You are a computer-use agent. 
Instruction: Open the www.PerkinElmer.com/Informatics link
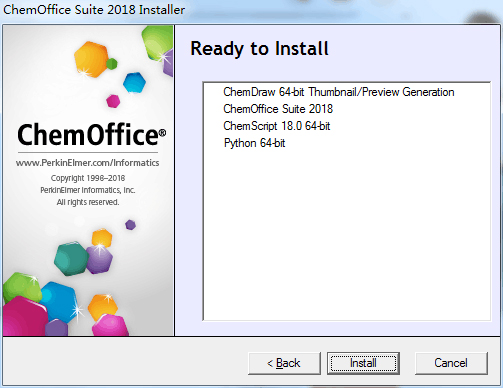coord(87,163)
